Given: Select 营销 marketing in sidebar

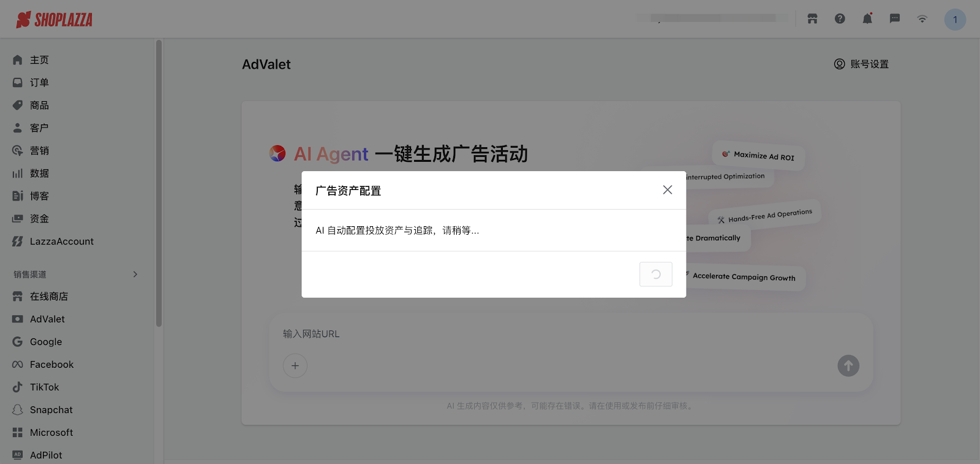Looking at the screenshot, I should coord(39,151).
